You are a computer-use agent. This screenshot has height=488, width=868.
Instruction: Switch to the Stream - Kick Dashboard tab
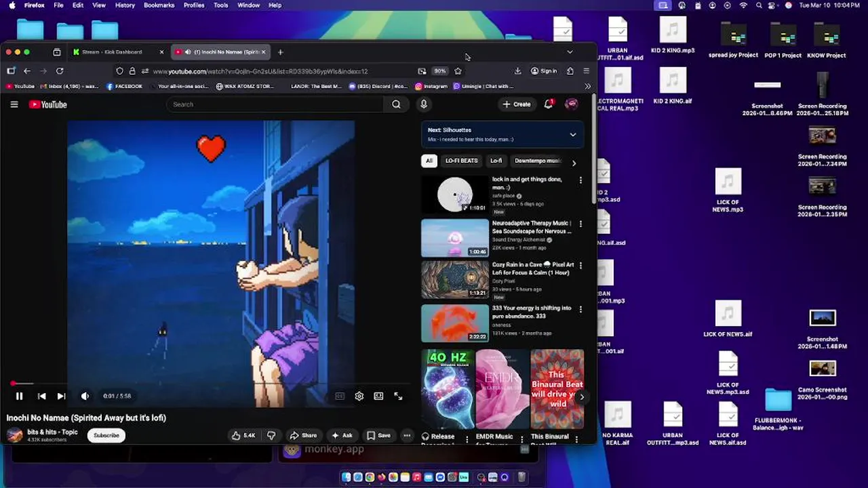(112, 52)
